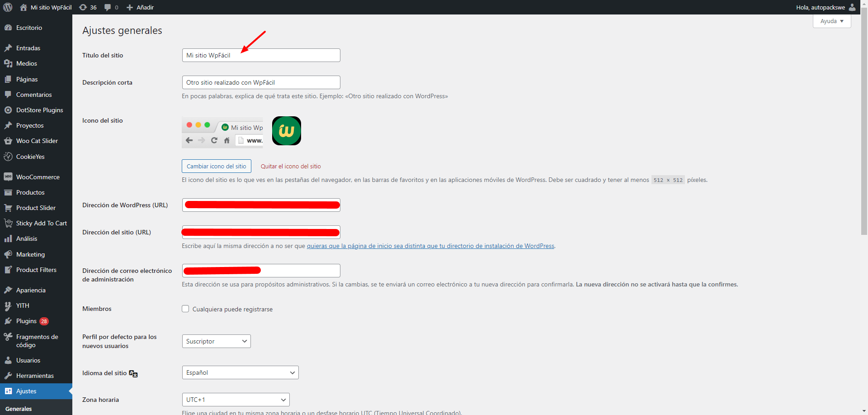Click the Woo Cat Slider basket icon
The height and width of the screenshot is (415, 868).
pyautogui.click(x=8, y=141)
